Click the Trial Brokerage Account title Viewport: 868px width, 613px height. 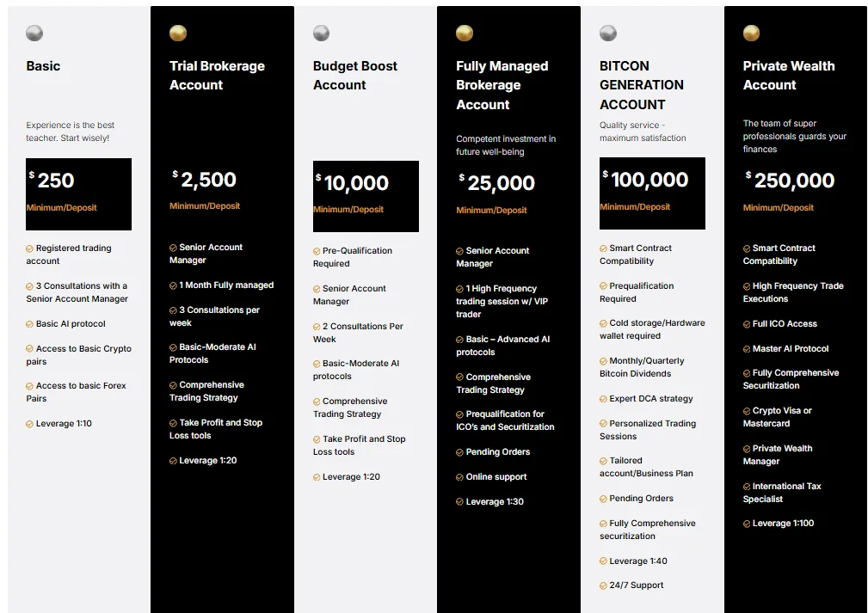pyautogui.click(x=217, y=76)
